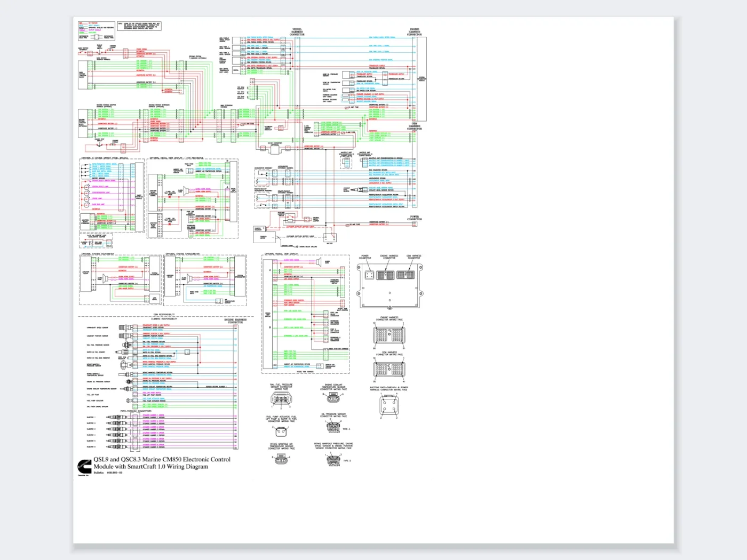Click the 'POWER CONNECTOR' label by the 30 AMP fuse

(415, 218)
